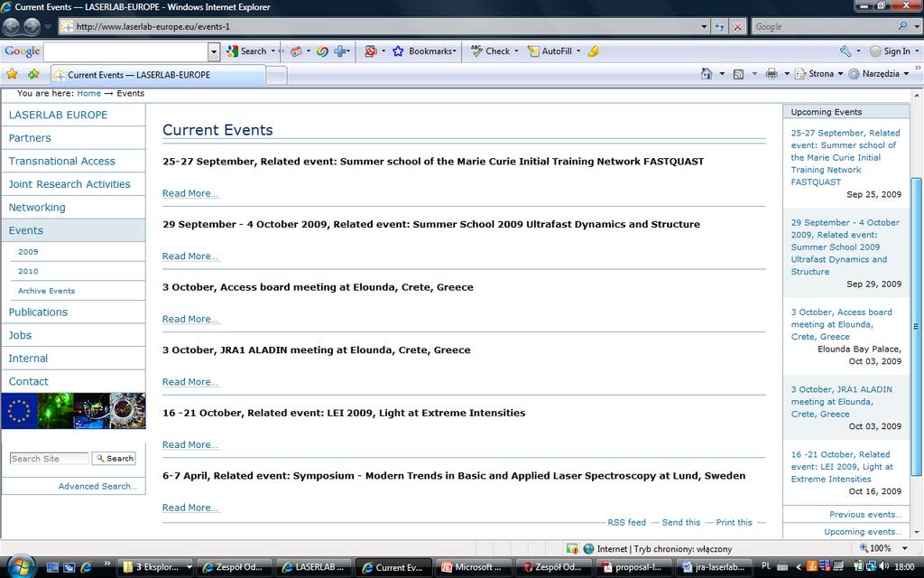
Task: Click the Google Toolbar blue plus icon
Action: (x=340, y=51)
